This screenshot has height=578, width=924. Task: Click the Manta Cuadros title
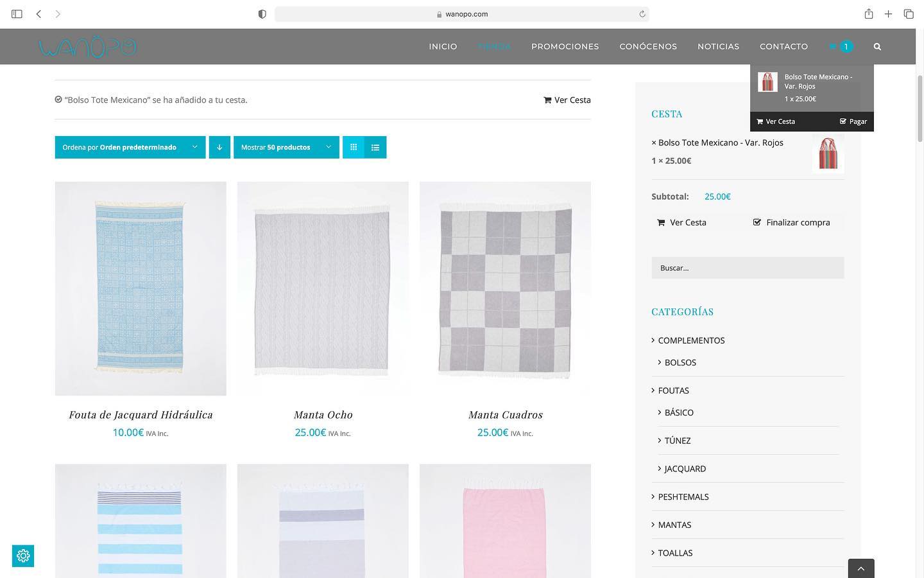pyautogui.click(x=505, y=415)
